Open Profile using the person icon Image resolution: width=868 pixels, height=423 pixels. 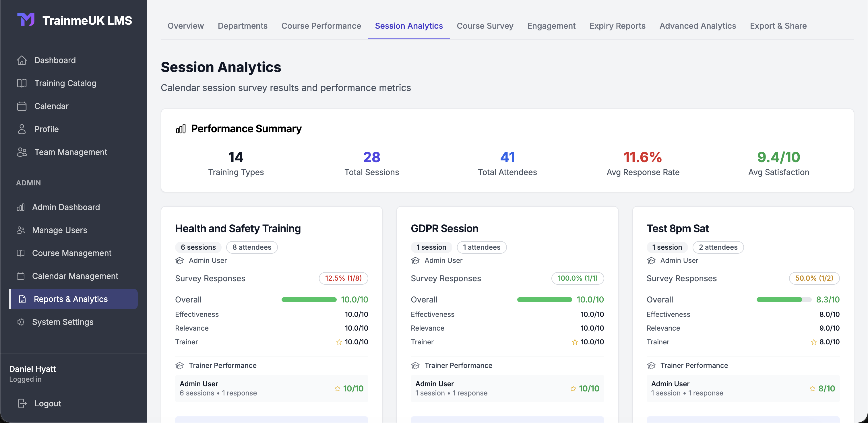click(22, 129)
